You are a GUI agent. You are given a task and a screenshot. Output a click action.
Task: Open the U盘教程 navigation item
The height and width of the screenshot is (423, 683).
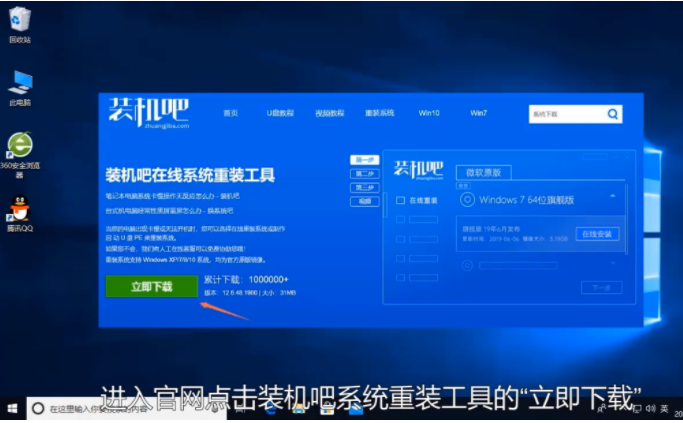click(x=280, y=114)
